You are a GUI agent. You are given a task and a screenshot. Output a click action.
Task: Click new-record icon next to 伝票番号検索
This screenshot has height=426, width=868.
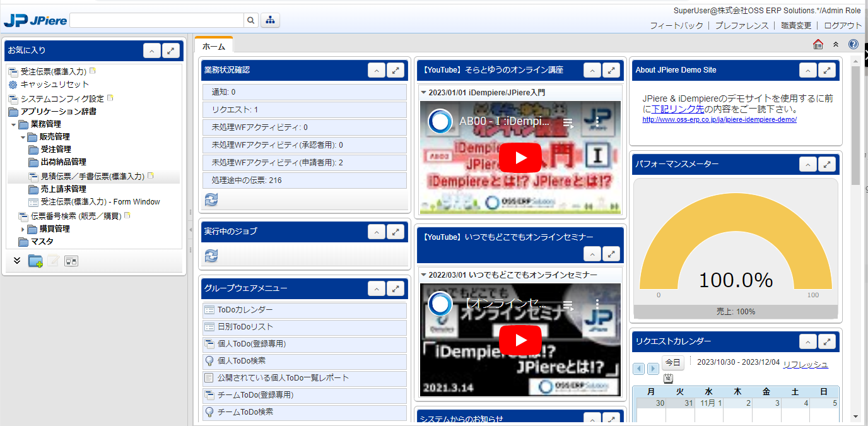tap(127, 215)
